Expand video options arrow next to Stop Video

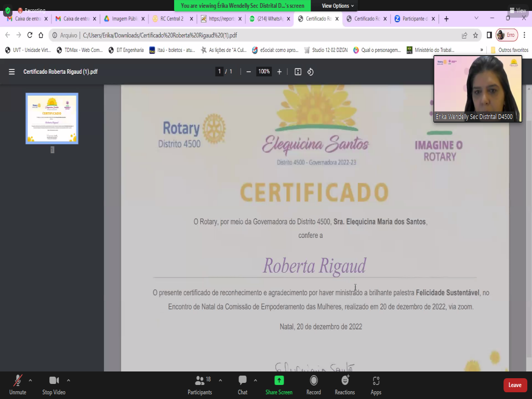coord(68,380)
